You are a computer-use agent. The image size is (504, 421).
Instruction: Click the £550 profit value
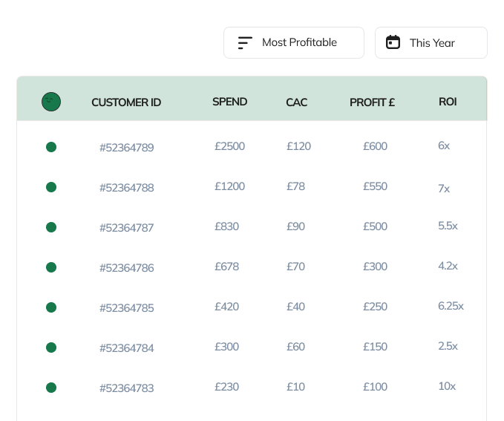[x=375, y=186]
